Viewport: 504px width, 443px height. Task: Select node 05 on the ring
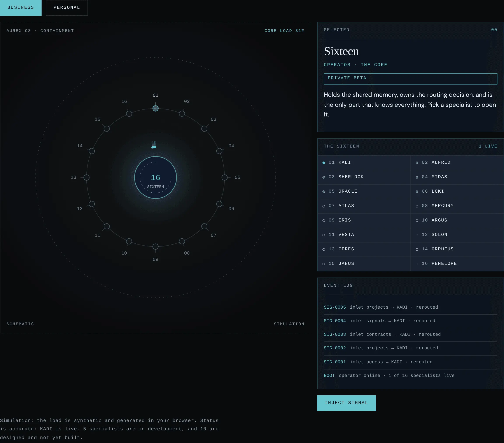pos(224,177)
